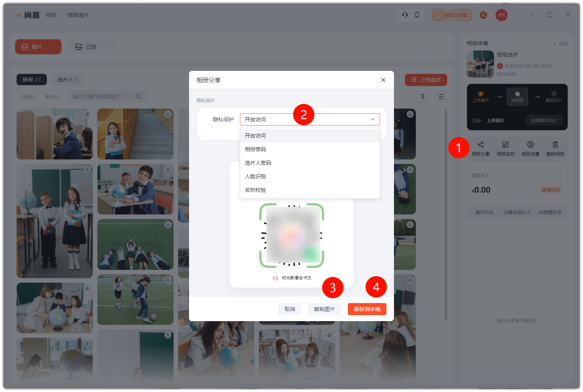Click the 复制图片 button
The width and height of the screenshot is (583, 392).
click(324, 309)
